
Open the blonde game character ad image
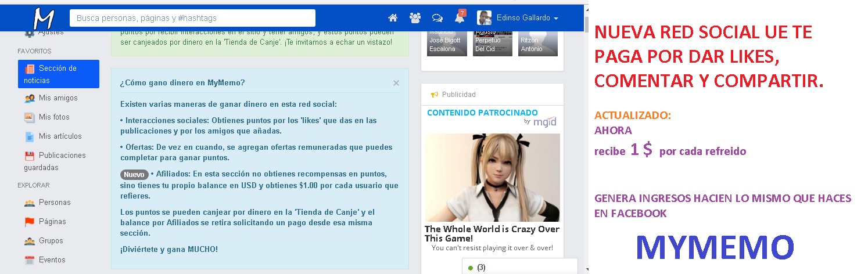click(492, 178)
